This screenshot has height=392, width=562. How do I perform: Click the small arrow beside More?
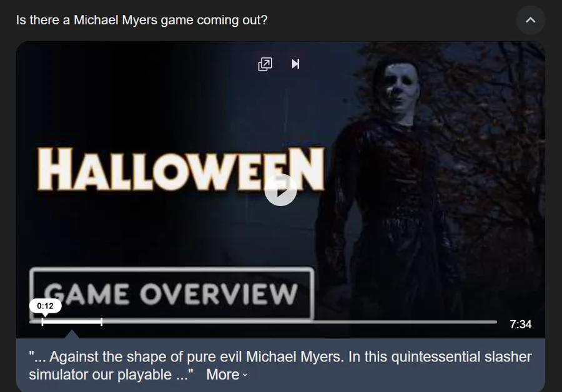click(245, 375)
